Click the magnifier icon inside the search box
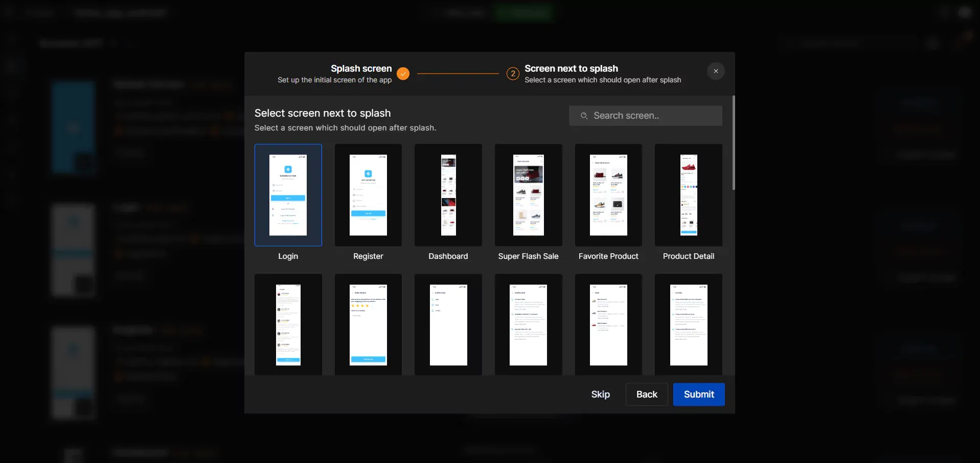This screenshot has width=980, height=463. 584,116
